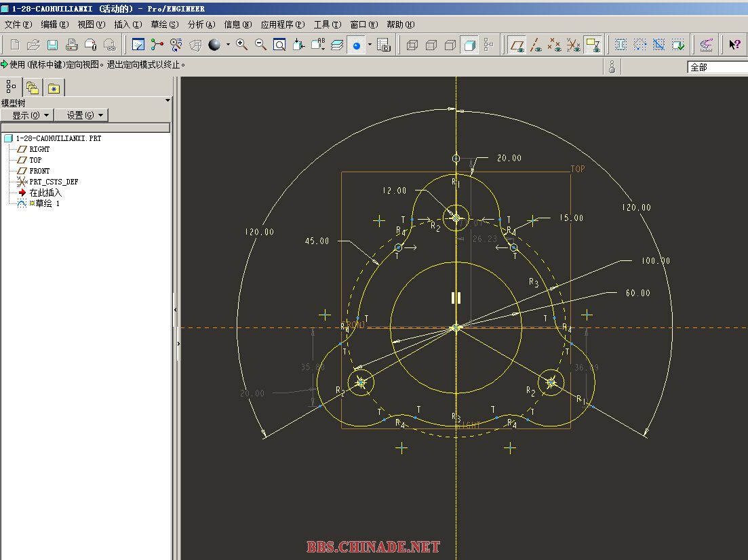This screenshot has height=560, width=748.
Task: Toggle coordinate systems display
Action: (574, 45)
